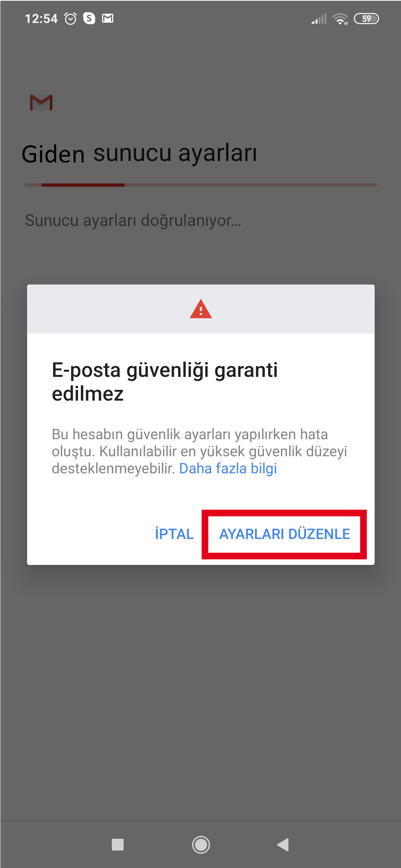The image size is (401, 868).
Task: Tap the 12:54 clock in status bar
Action: pos(41,19)
